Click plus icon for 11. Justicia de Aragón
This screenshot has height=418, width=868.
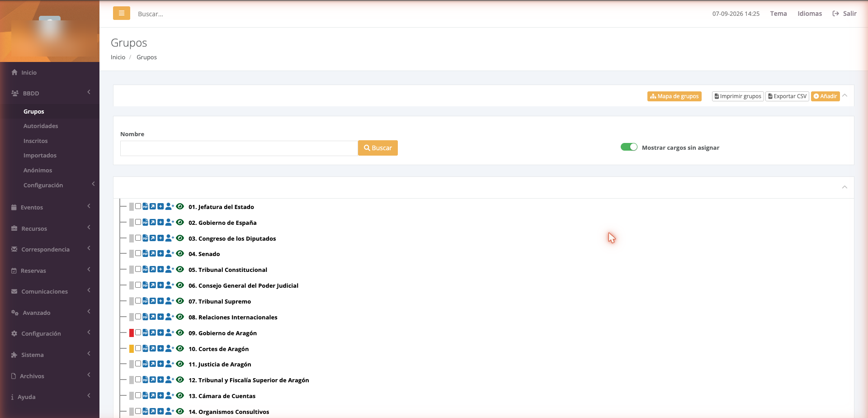(x=160, y=364)
